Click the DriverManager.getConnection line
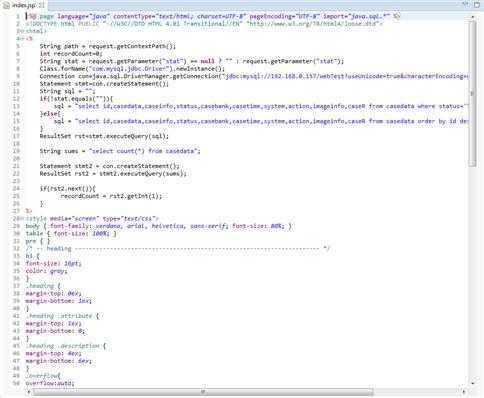484x398 pixels. [x=254, y=76]
